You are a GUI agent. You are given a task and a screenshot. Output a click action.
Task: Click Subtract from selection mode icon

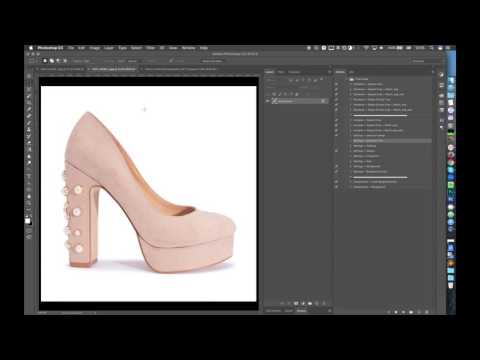click(x=58, y=61)
